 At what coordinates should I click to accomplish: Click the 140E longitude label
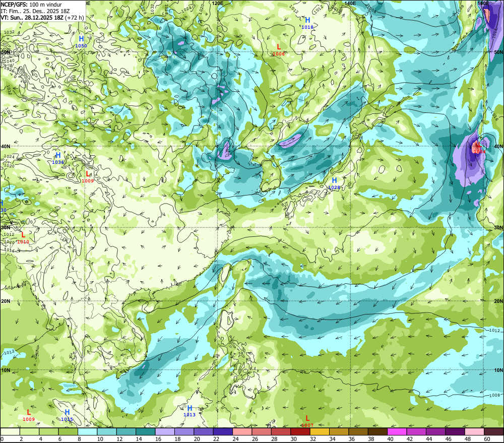tap(350, 3)
